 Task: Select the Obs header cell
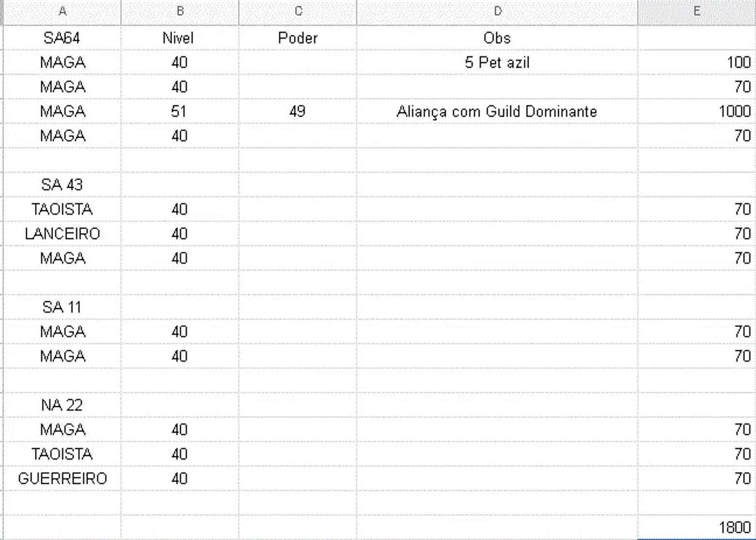click(497, 38)
